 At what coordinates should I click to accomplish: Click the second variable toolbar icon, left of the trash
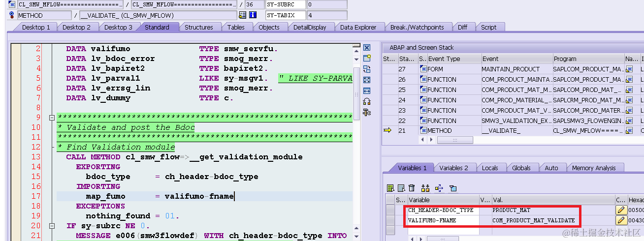tap(401, 188)
